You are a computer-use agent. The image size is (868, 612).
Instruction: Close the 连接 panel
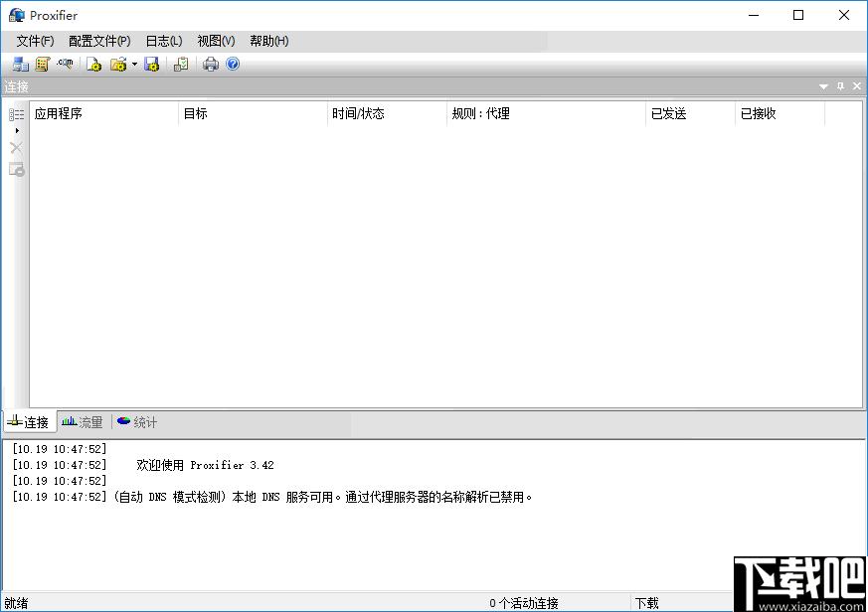point(857,85)
